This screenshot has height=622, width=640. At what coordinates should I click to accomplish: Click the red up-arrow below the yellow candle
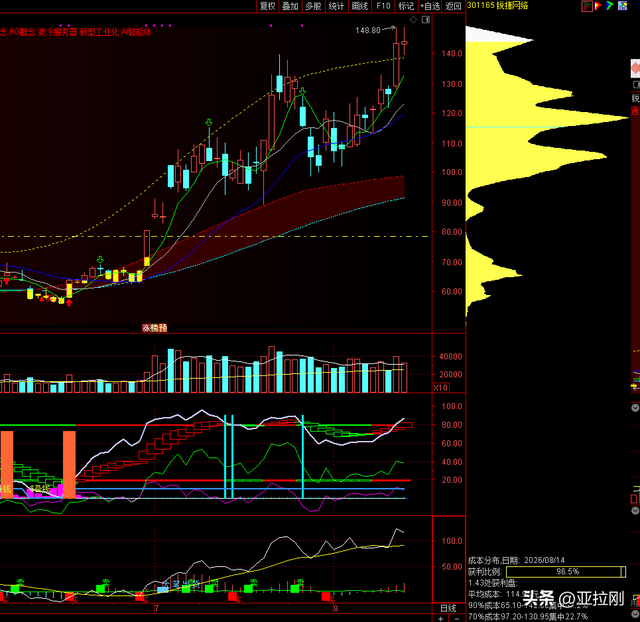pos(69,302)
